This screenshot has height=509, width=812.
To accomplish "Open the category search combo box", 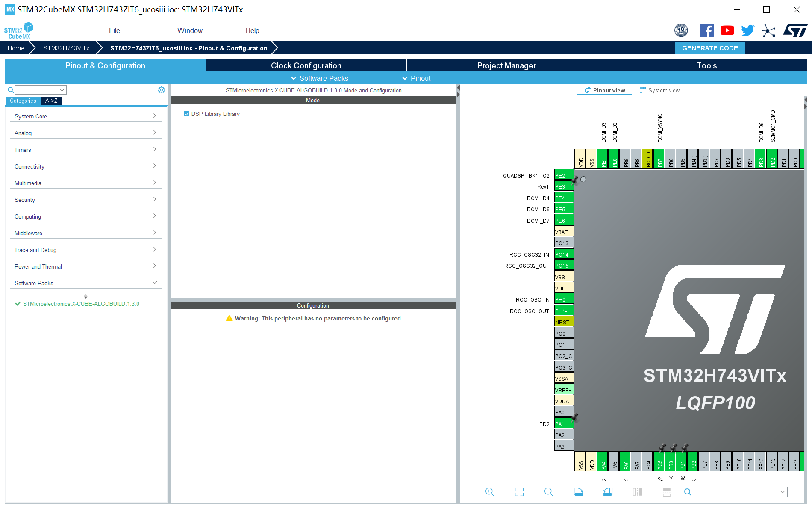I will pyautogui.click(x=41, y=90).
